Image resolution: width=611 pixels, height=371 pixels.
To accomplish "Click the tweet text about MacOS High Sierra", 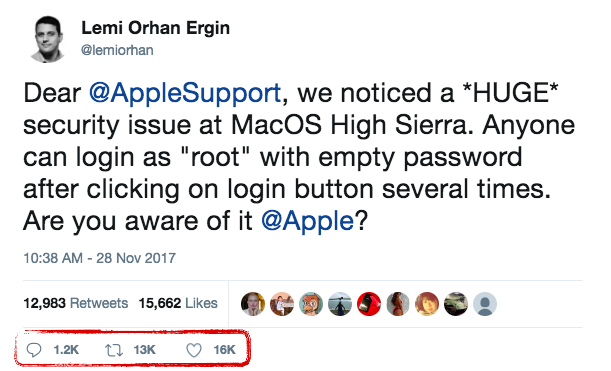I will point(299,157).
